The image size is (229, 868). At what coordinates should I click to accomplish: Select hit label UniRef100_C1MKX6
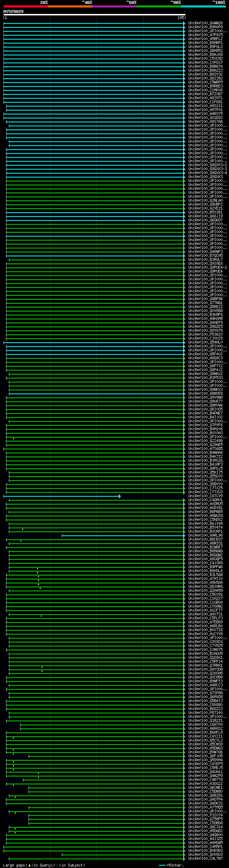[x=205, y=90]
